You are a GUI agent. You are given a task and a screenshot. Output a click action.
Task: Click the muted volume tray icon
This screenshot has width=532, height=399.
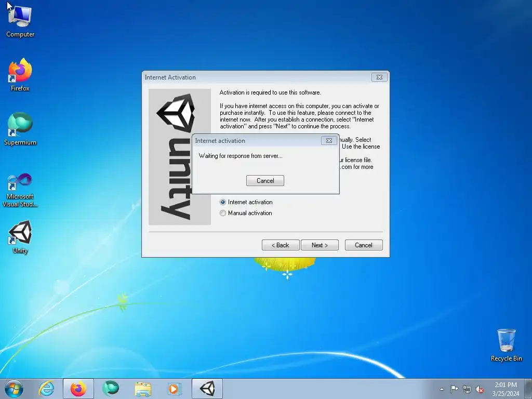pos(480,389)
